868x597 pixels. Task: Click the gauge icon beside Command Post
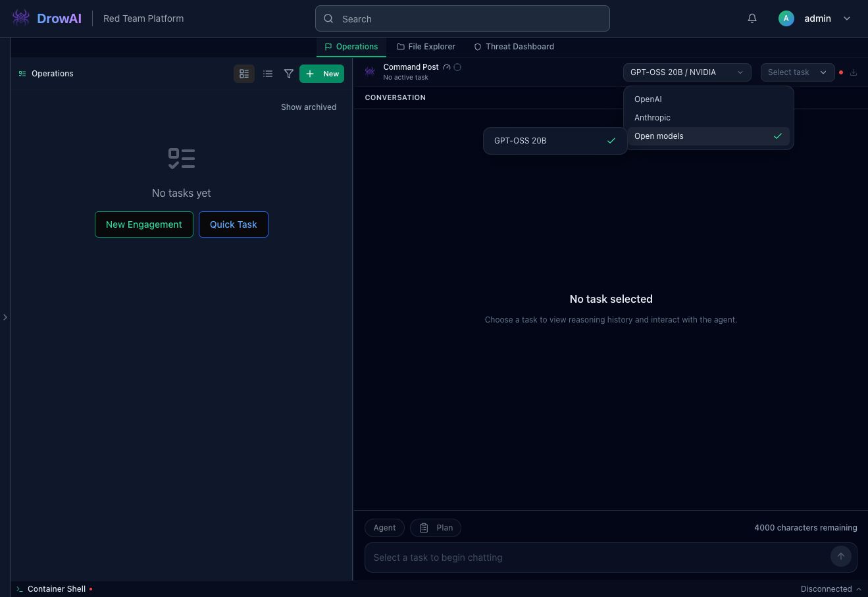447,67
